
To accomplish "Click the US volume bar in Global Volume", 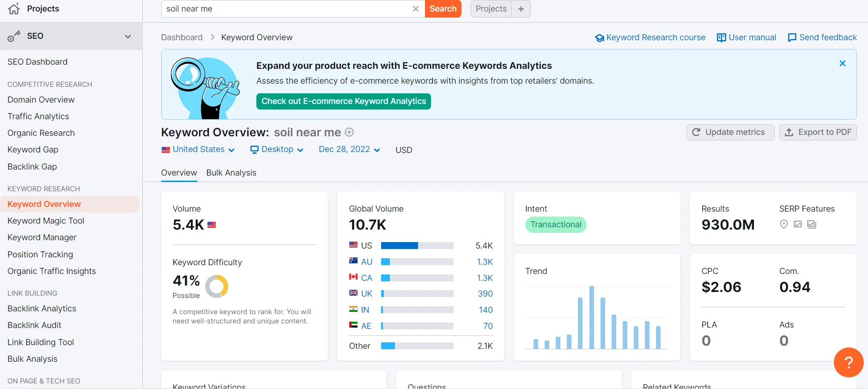I will point(417,246).
